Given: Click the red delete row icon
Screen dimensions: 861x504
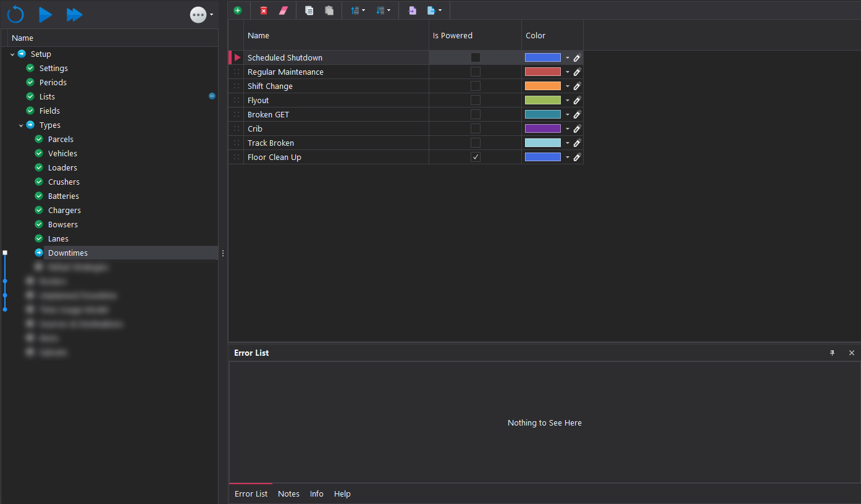Looking at the screenshot, I should pos(264,10).
